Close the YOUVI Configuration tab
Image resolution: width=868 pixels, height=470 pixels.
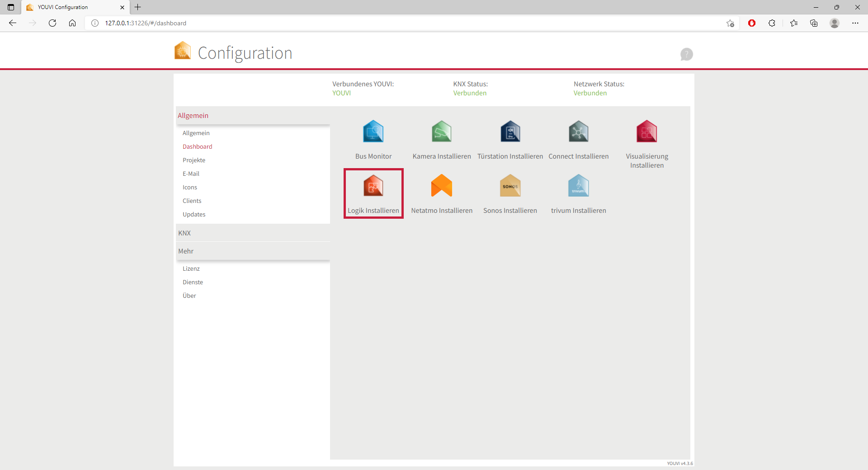pos(122,7)
